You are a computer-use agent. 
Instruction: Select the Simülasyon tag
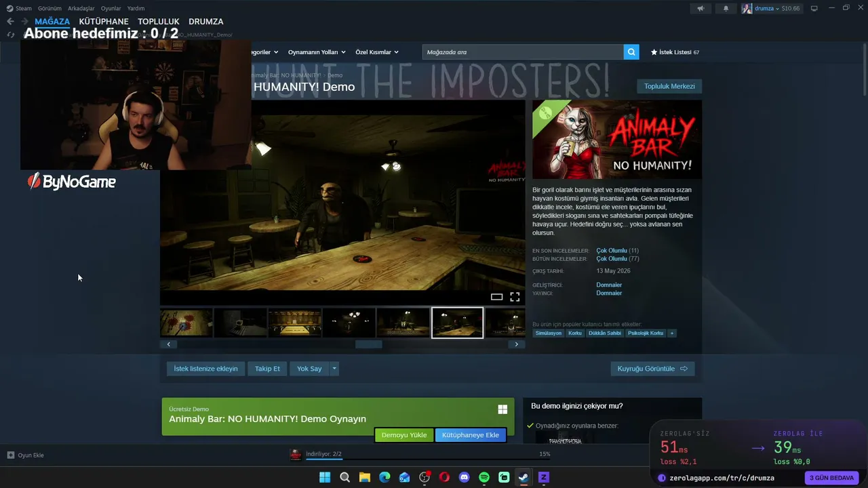(549, 333)
